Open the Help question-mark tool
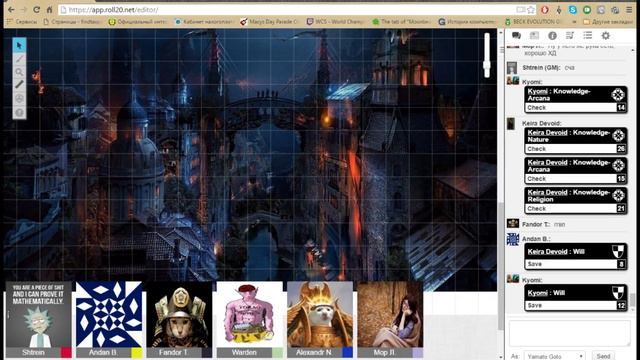This screenshot has width=640, height=360. pos(19,112)
